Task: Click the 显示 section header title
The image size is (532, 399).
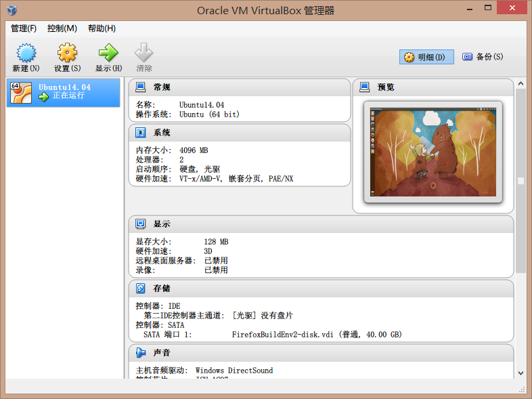Action: (x=162, y=224)
